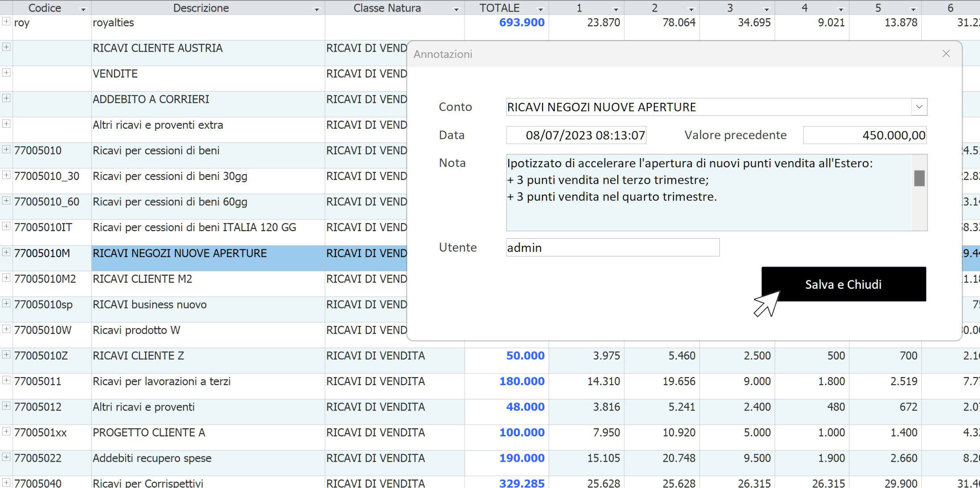Expand the VENDITE row
Viewport: 980px width, 488px height.
pos(6,72)
